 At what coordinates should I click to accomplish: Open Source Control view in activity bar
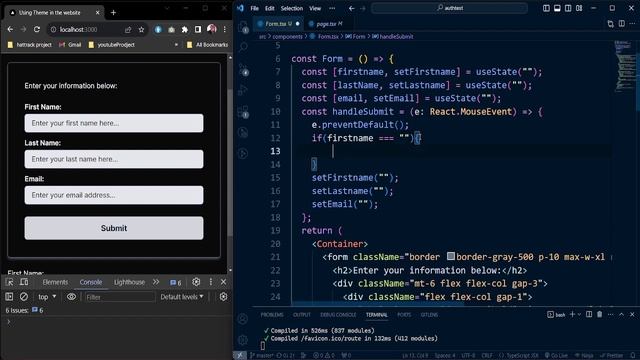tap(244, 69)
